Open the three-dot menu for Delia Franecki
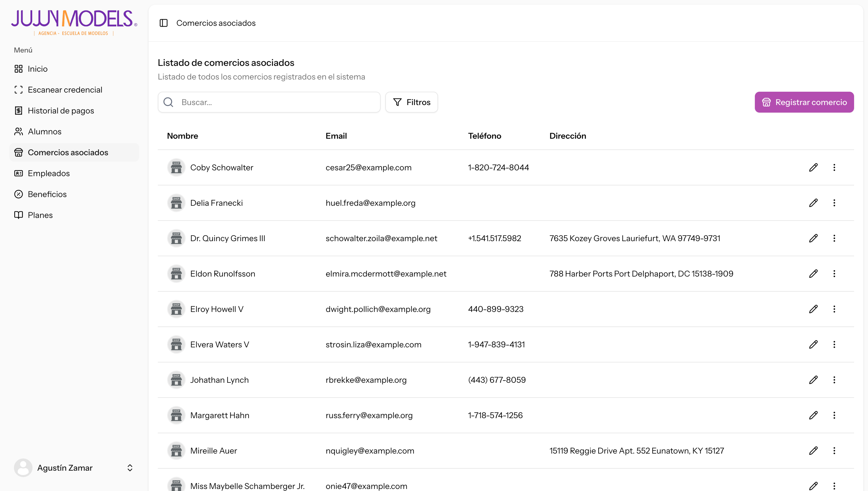The height and width of the screenshot is (491, 868). point(834,203)
